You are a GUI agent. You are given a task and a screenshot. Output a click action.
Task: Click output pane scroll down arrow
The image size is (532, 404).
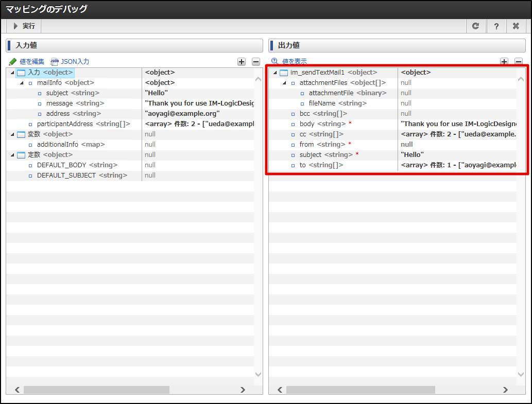coord(521,375)
